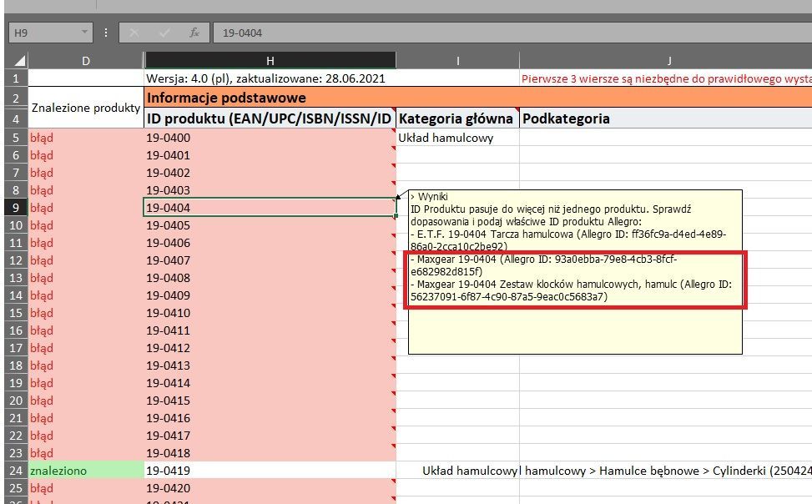Viewport: 812px width, 504px height.
Task: Click the Insert Function fx icon
Action: click(x=194, y=33)
